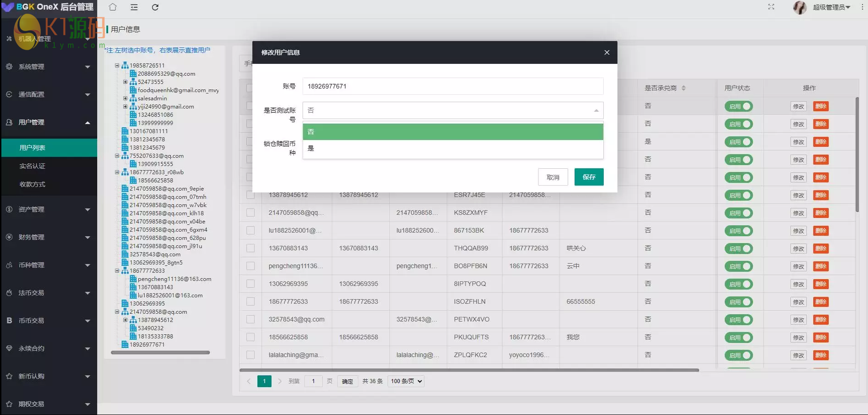The height and width of the screenshot is (415, 868).
Task: Open the 100 条/页 page size dropdown
Action: click(x=406, y=381)
